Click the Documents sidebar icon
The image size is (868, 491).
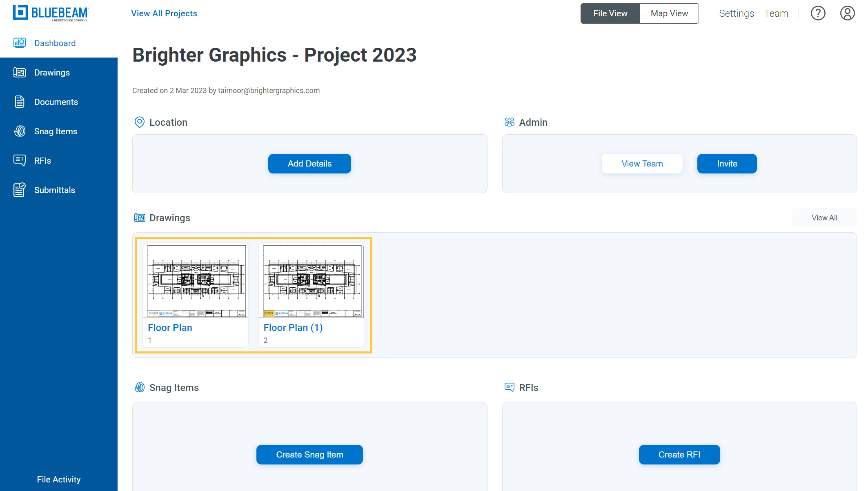(x=20, y=102)
